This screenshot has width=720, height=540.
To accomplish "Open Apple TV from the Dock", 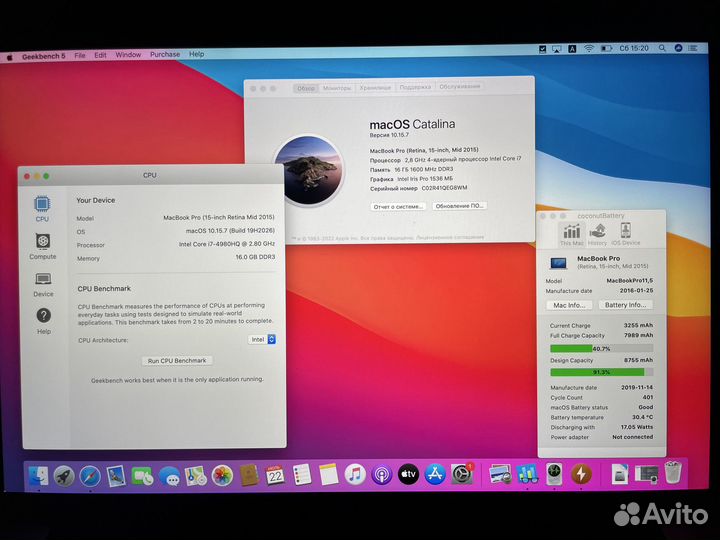I will pyautogui.click(x=408, y=474).
